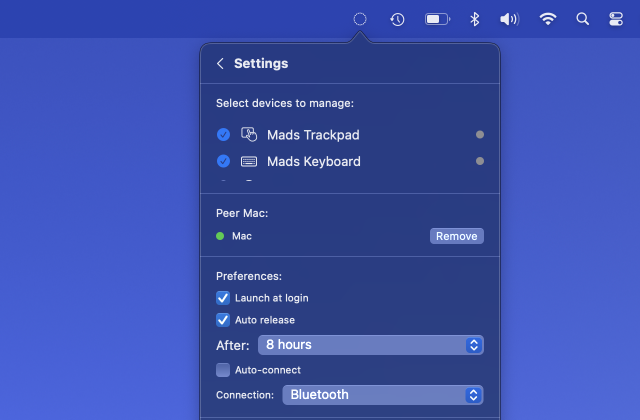Uncheck the Mads Keyboard device

223,161
